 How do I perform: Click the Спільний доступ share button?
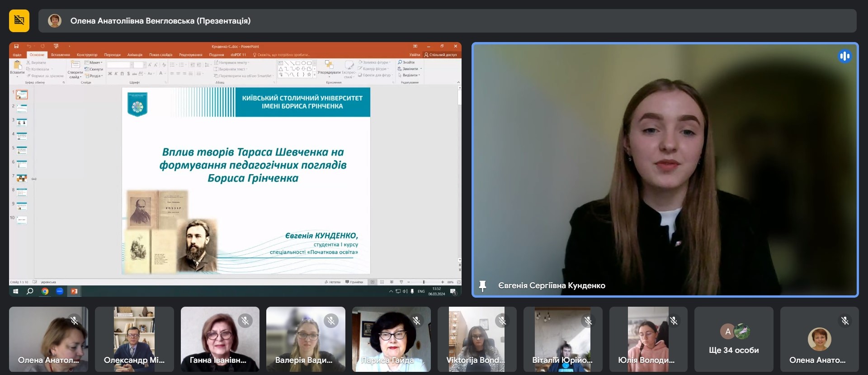coord(440,55)
